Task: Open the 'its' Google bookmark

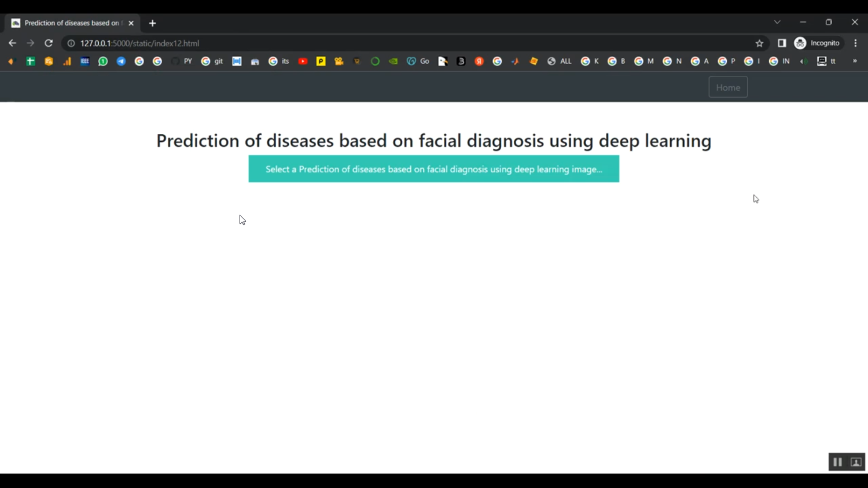Action: point(279,61)
